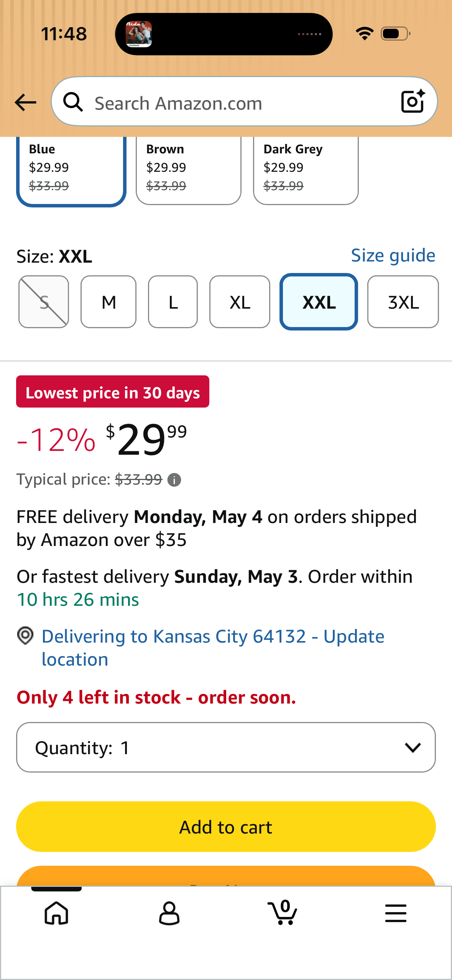Tap the search magnifier icon
The image size is (452, 980).
click(73, 102)
